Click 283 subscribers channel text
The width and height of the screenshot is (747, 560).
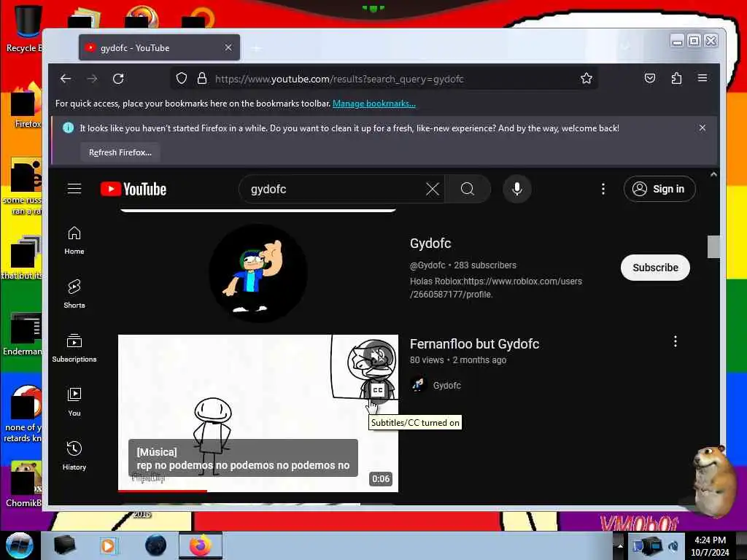[x=485, y=265]
